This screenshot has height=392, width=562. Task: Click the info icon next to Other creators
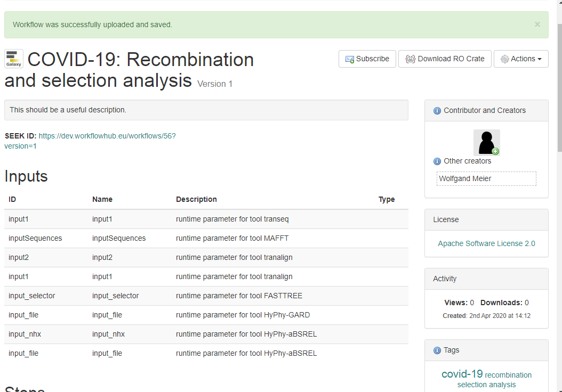click(x=437, y=161)
